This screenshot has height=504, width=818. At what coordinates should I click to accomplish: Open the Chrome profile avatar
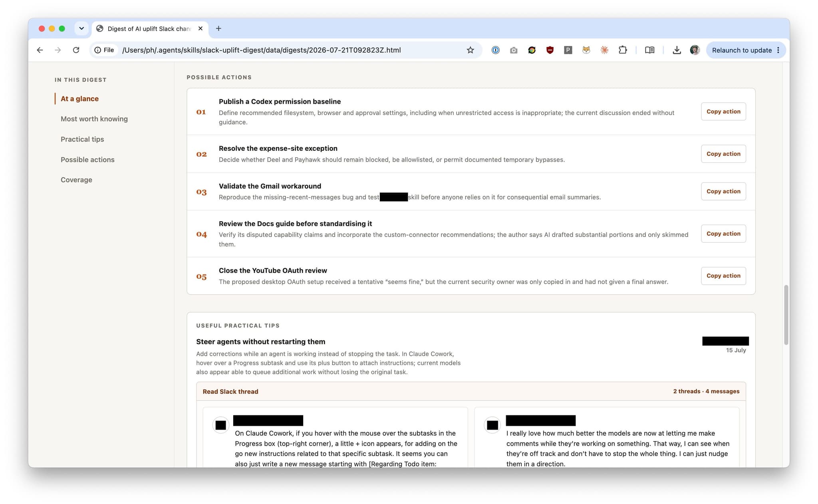[695, 50]
